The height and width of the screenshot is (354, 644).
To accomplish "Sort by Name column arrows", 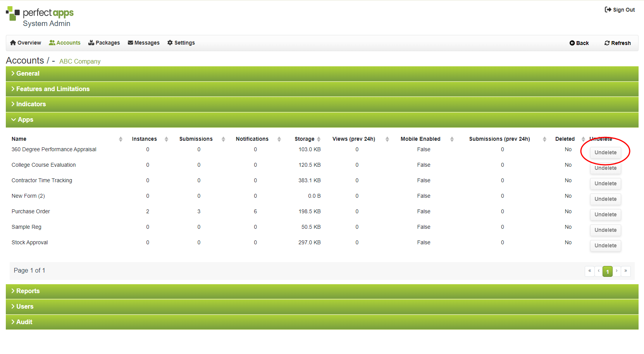I will click(121, 139).
